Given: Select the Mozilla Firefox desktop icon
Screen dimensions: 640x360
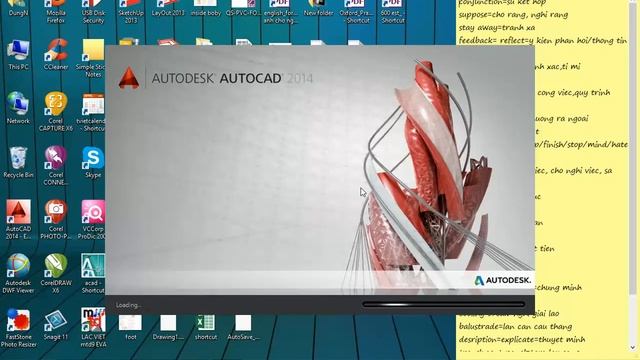Looking at the screenshot, I should [x=56, y=11].
